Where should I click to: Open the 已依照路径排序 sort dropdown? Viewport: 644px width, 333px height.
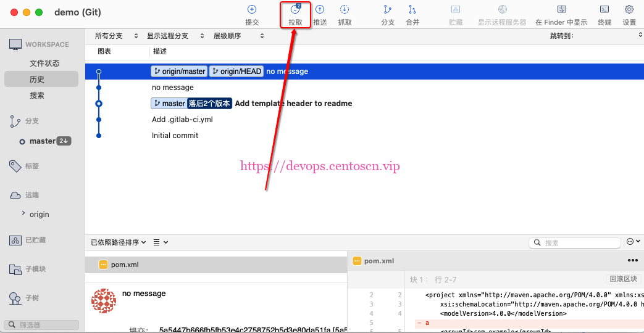[x=119, y=242]
